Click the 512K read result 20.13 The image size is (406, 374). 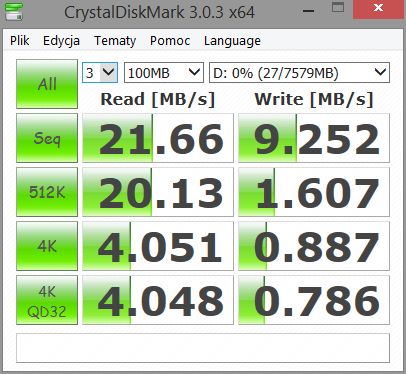pyautogui.click(x=158, y=192)
